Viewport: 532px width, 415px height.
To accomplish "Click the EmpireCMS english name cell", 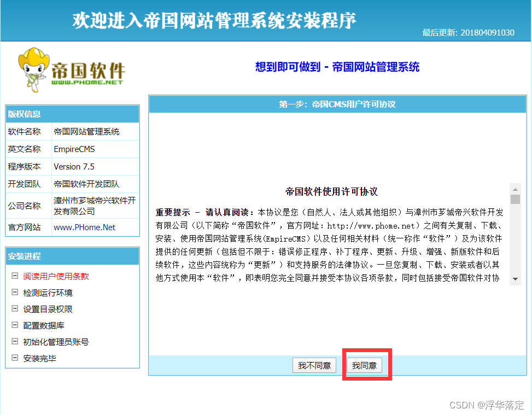I will [95, 149].
